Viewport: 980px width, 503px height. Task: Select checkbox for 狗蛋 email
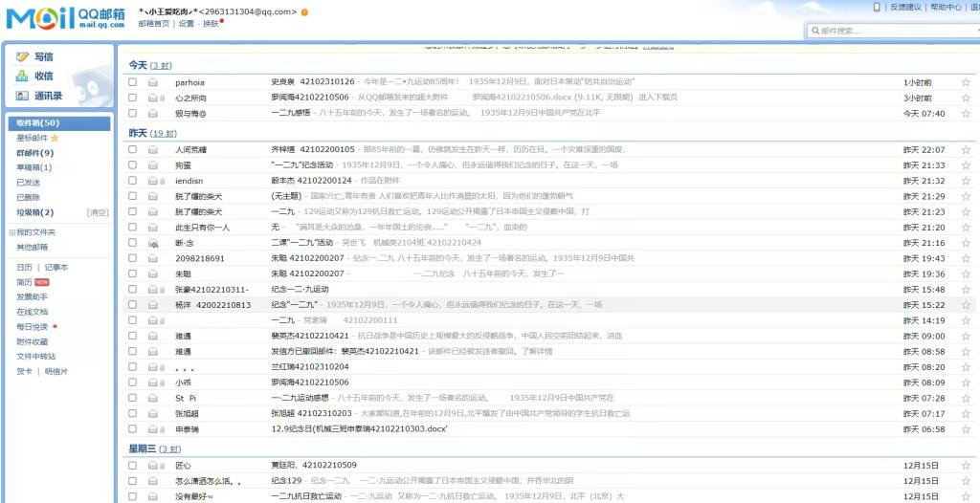(x=132, y=165)
